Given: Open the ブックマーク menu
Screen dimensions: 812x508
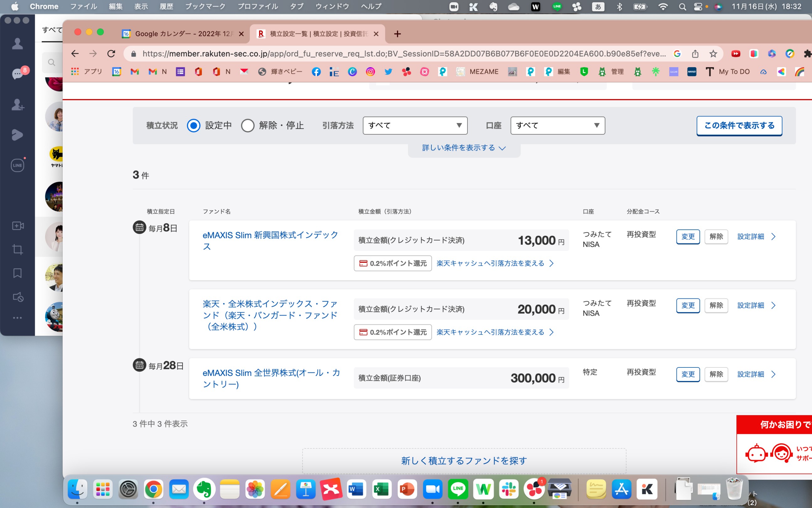Looking at the screenshot, I should (x=205, y=6).
